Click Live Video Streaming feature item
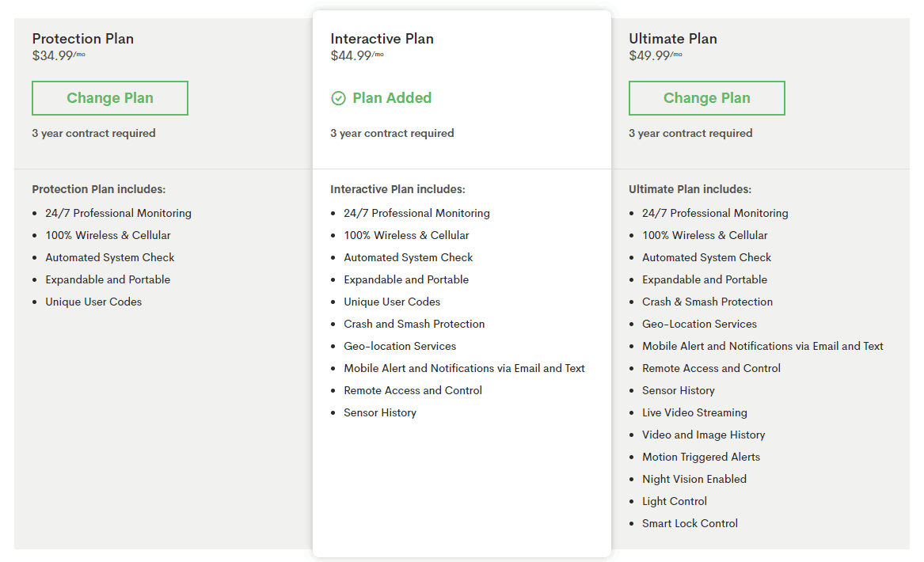The width and height of the screenshot is (924, 562). click(694, 412)
